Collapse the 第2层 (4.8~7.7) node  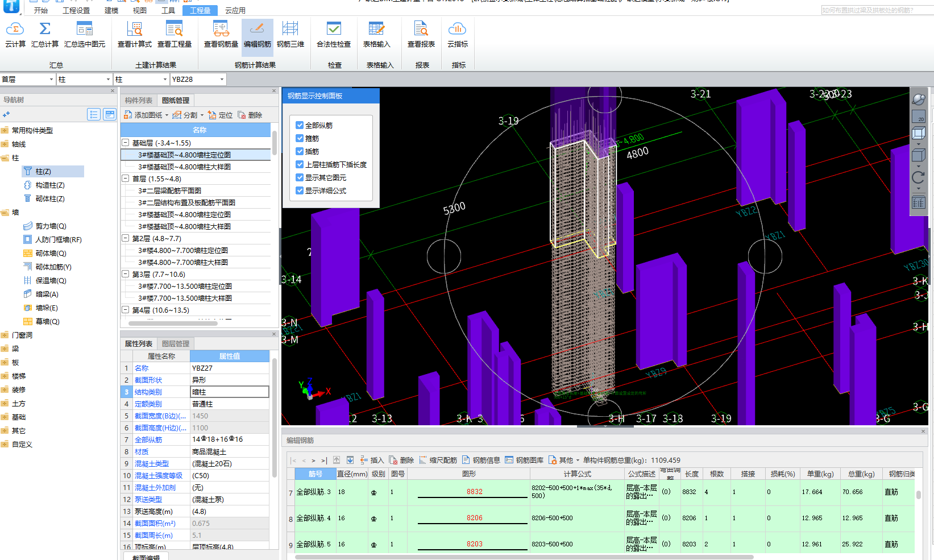pos(126,238)
